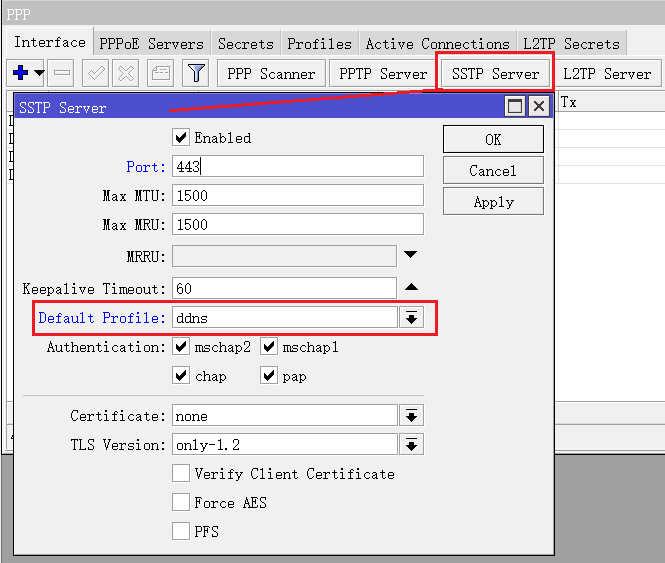Expand the TLS Version dropdown
The width and height of the screenshot is (665, 563).
(x=411, y=445)
